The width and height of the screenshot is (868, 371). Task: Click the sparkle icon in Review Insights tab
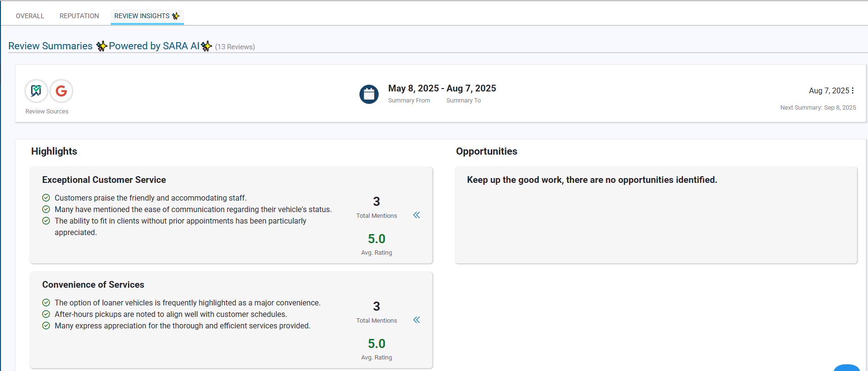click(x=176, y=16)
